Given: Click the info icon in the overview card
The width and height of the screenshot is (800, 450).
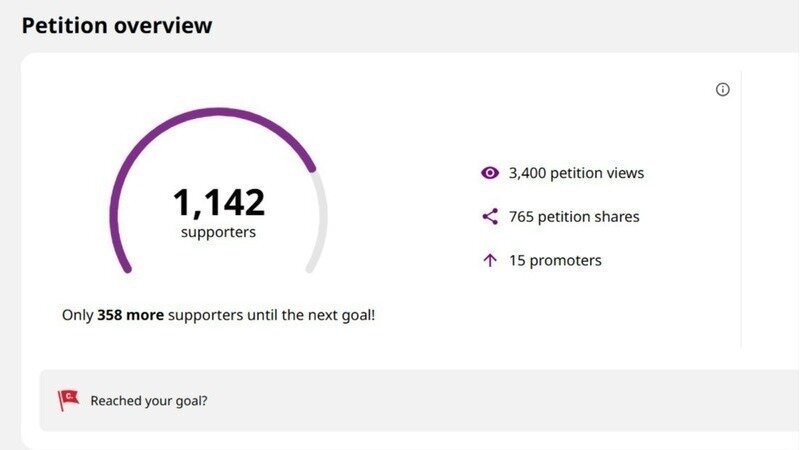Looking at the screenshot, I should [723, 89].
